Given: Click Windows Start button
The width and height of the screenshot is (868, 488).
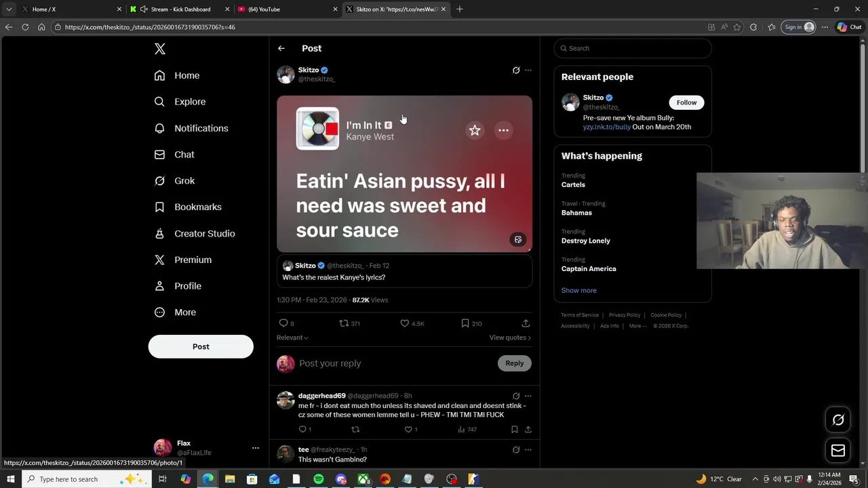Looking at the screenshot, I should pos(10,479).
